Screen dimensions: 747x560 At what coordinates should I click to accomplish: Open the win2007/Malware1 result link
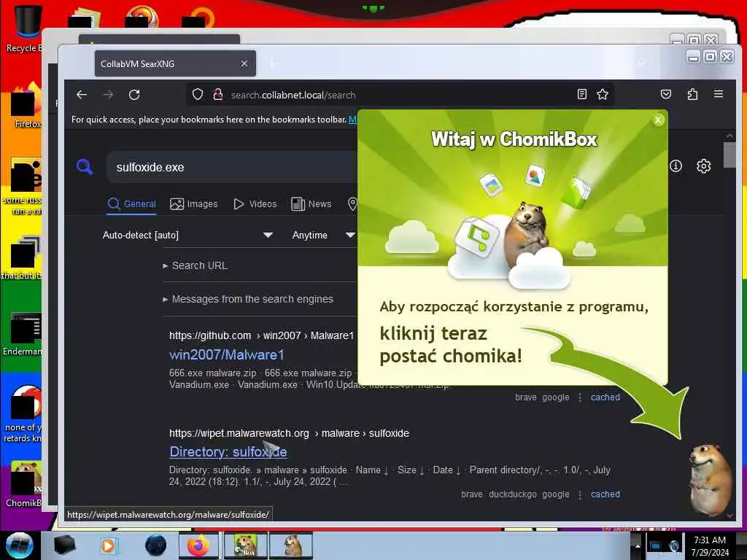click(x=226, y=355)
